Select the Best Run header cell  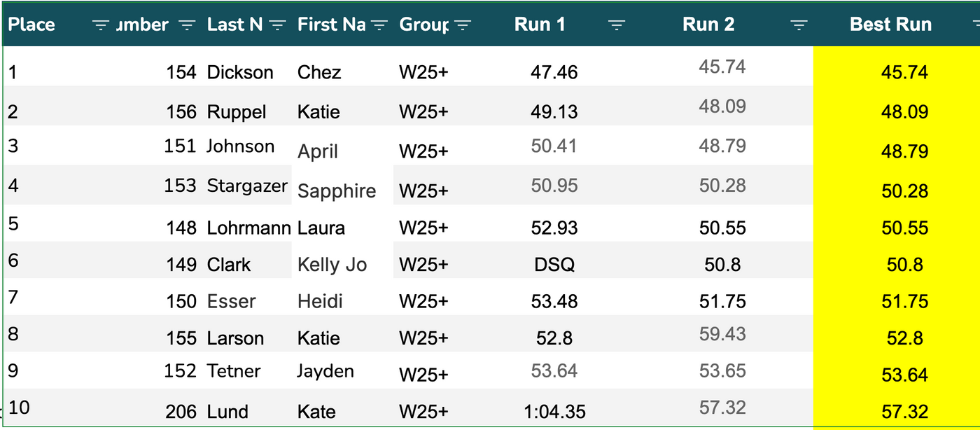pos(890,25)
